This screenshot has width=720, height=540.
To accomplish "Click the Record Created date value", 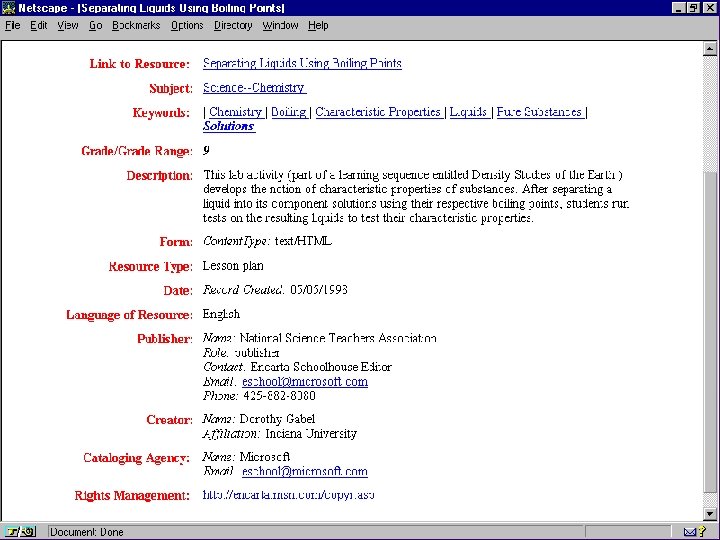I will point(319,290).
